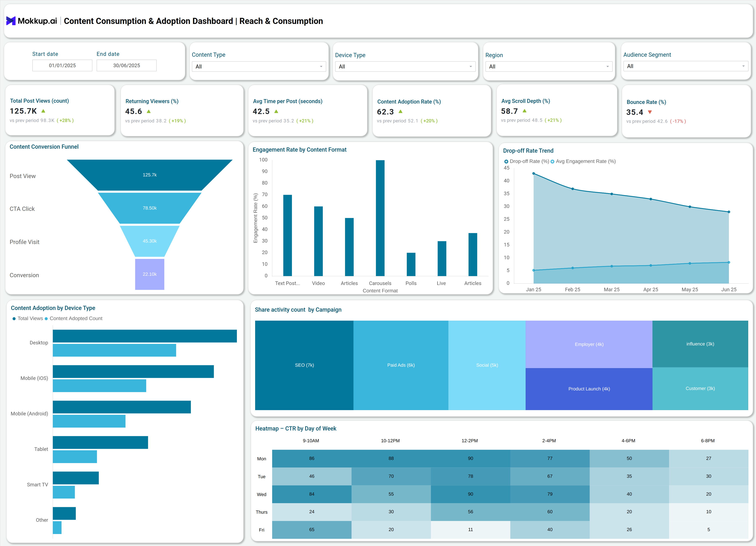Select the Profile Visit funnel segment 45.30k
756x546 pixels.
point(150,241)
